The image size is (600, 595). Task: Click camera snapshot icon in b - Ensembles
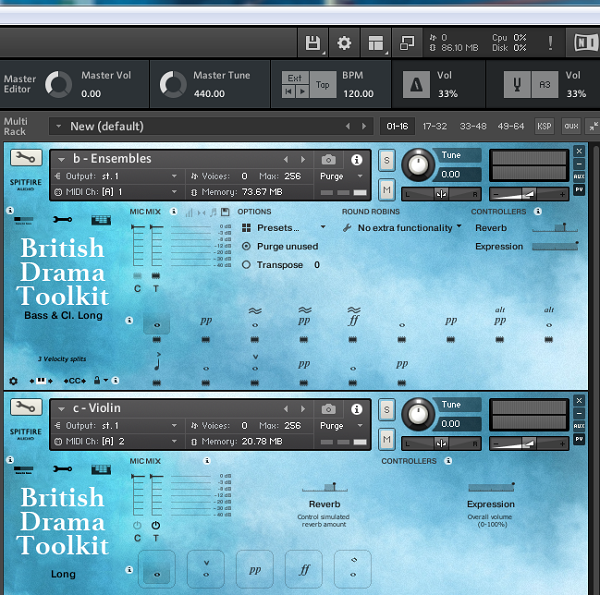328,159
